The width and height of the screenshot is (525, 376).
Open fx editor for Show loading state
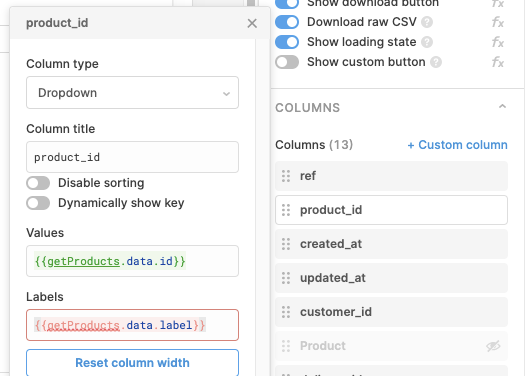(x=498, y=42)
